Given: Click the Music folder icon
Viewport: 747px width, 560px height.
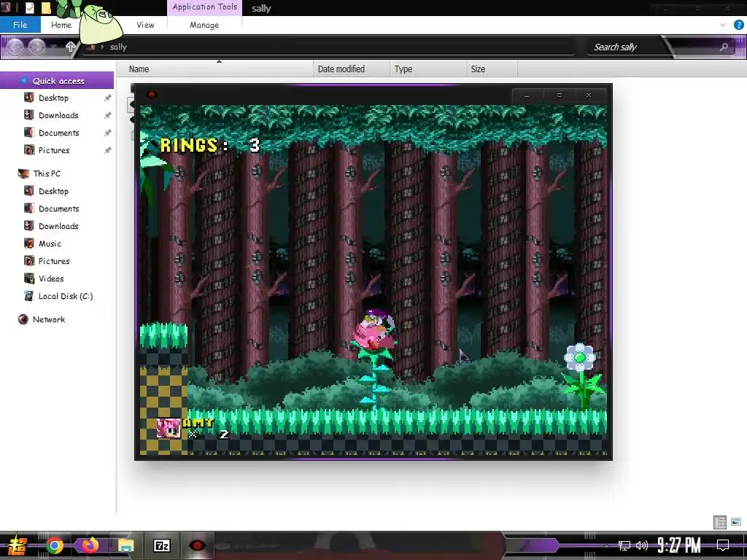Looking at the screenshot, I should 29,244.
